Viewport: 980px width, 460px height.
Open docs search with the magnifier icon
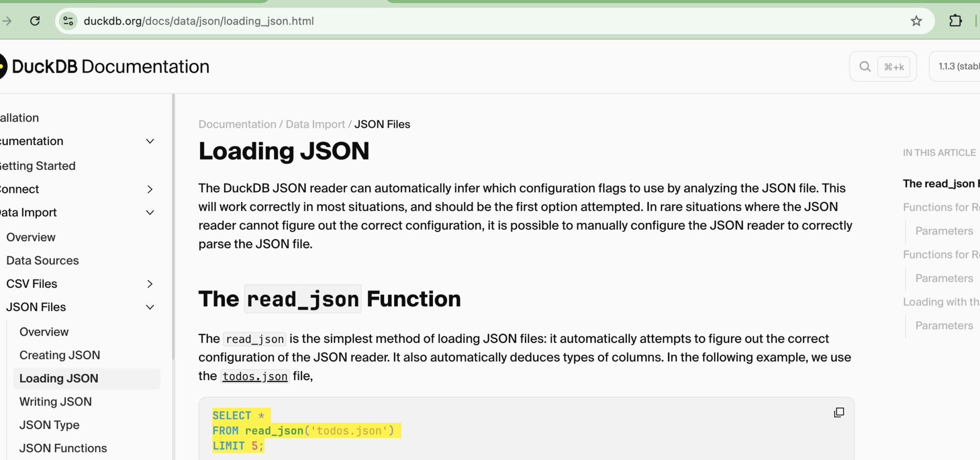coord(865,67)
